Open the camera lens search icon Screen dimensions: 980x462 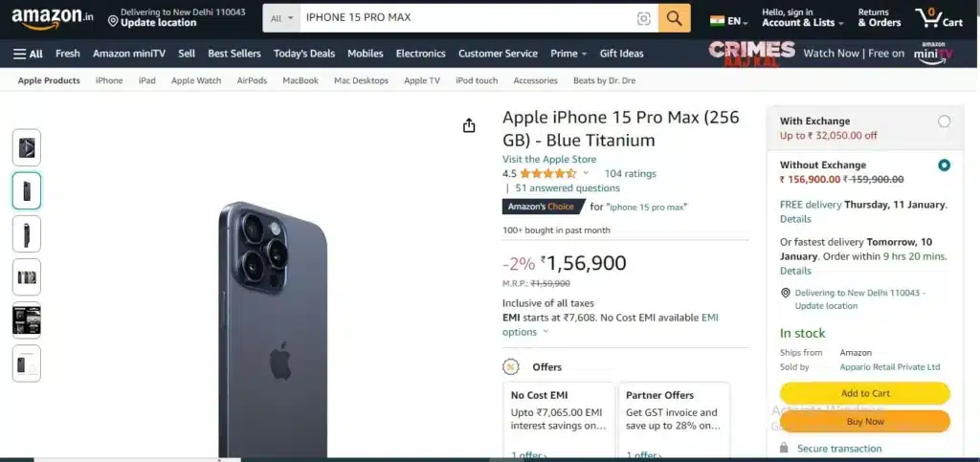[x=644, y=19]
